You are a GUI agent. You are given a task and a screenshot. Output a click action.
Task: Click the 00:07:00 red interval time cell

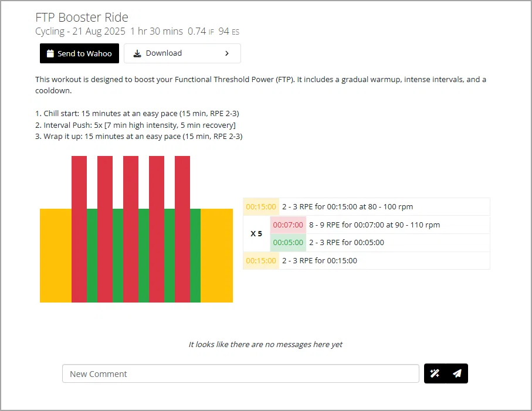pyautogui.click(x=288, y=225)
